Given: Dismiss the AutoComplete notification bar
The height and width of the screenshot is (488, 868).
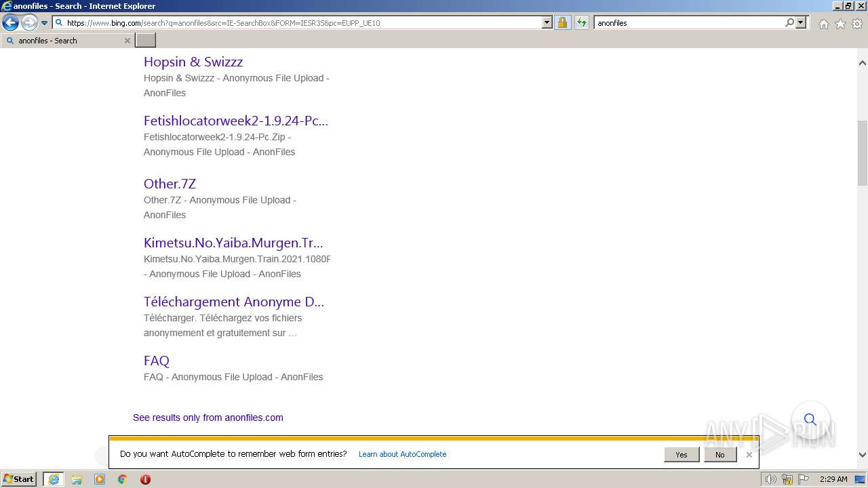Looking at the screenshot, I should pyautogui.click(x=749, y=455).
